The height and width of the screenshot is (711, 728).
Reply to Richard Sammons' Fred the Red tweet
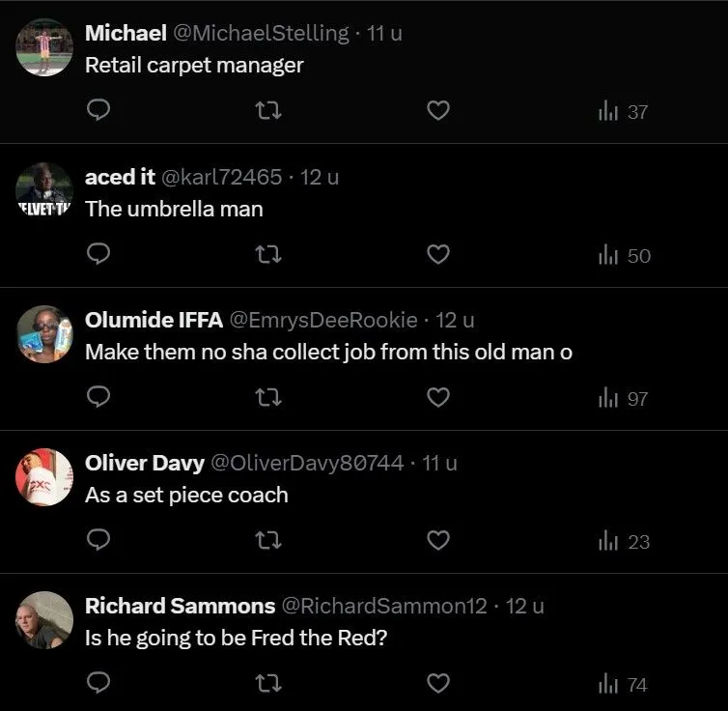(x=99, y=683)
